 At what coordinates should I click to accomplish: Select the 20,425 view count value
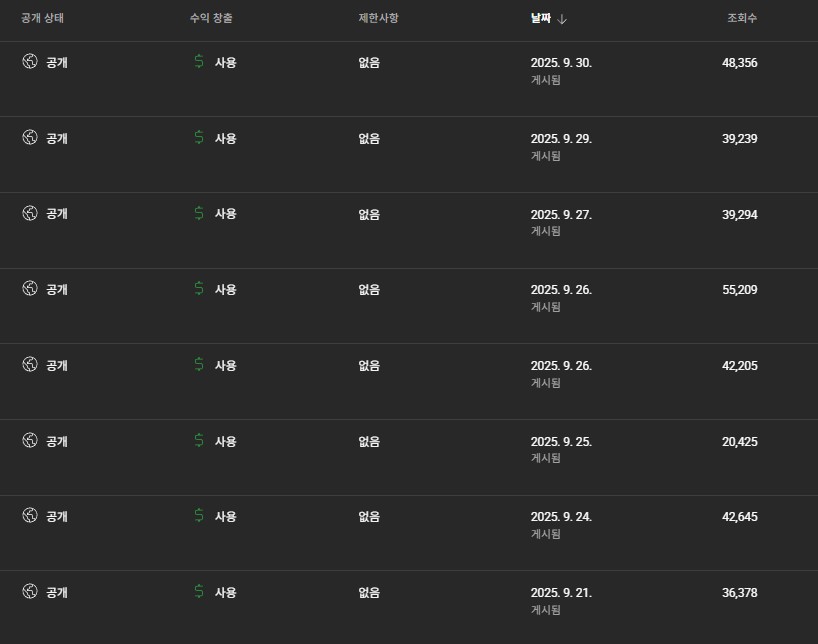coord(739,441)
